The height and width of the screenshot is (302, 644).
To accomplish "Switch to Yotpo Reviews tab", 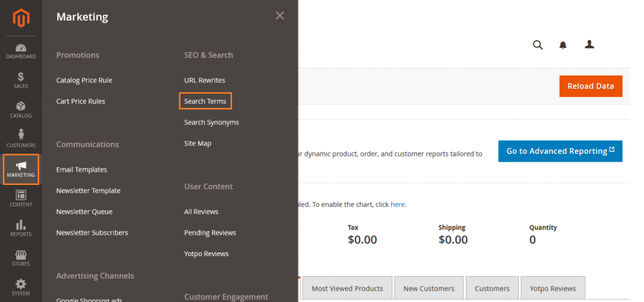I will [552, 288].
